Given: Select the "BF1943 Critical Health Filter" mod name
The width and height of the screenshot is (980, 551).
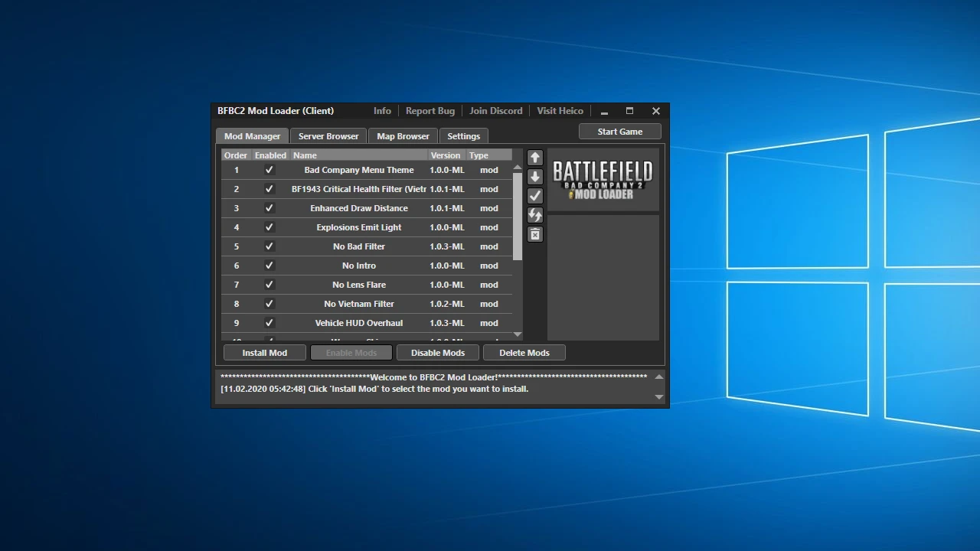Looking at the screenshot, I should (x=359, y=189).
